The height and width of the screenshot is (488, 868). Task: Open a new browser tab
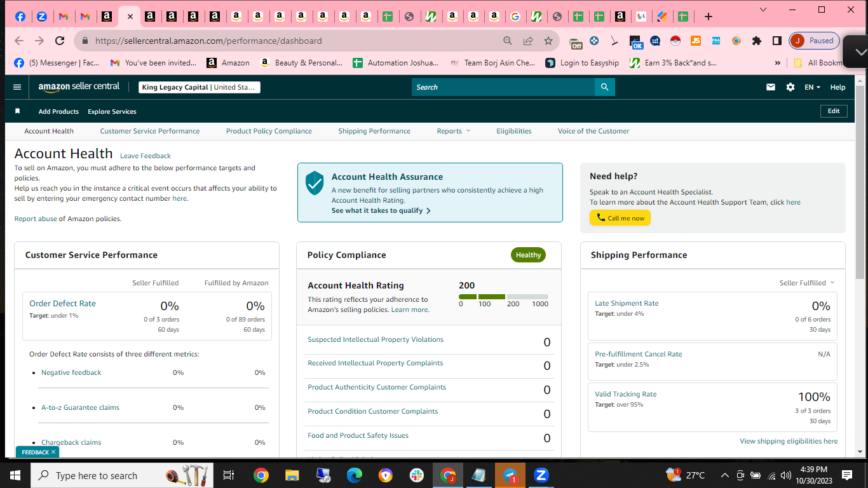pyautogui.click(x=709, y=17)
